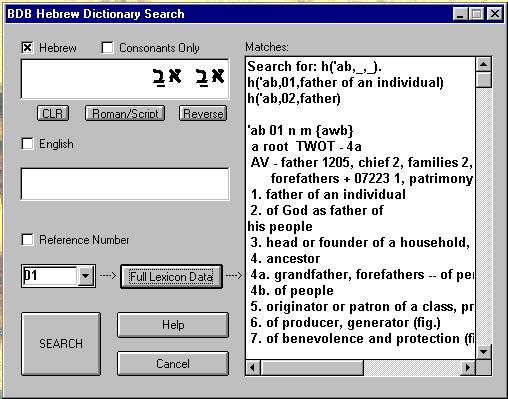508x399 pixels.
Task: Click definition "6. of producer, generator (fig.)"
Action: (x=345, y=322)
